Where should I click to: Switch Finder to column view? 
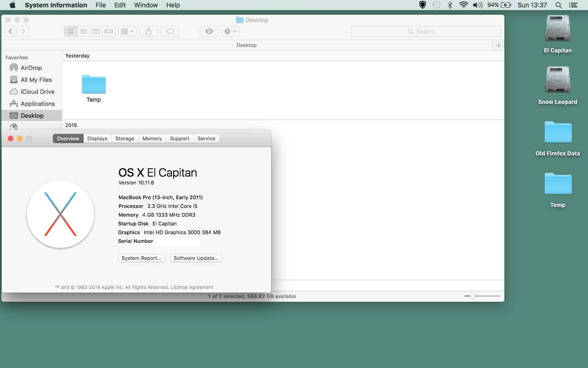(x=96, y=31)
